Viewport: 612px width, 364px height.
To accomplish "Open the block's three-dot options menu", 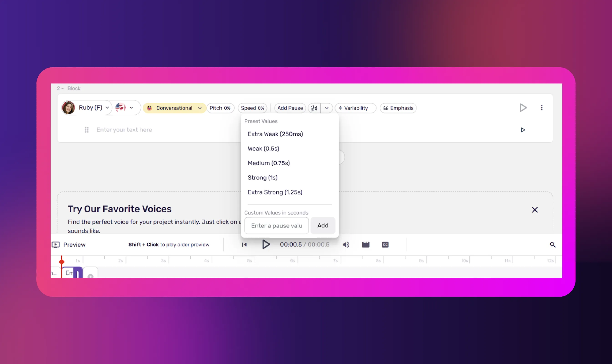I will 542,108.
